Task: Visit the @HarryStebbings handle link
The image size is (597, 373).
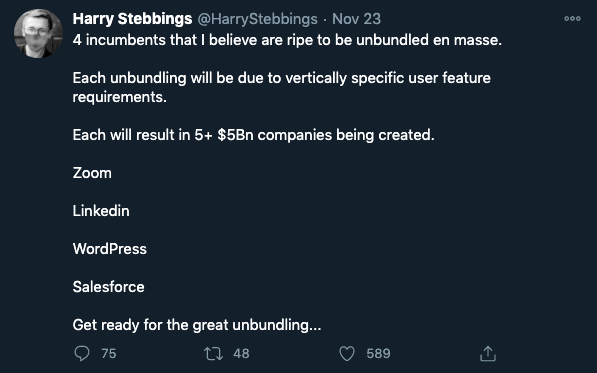Action: tap(257, 19)
